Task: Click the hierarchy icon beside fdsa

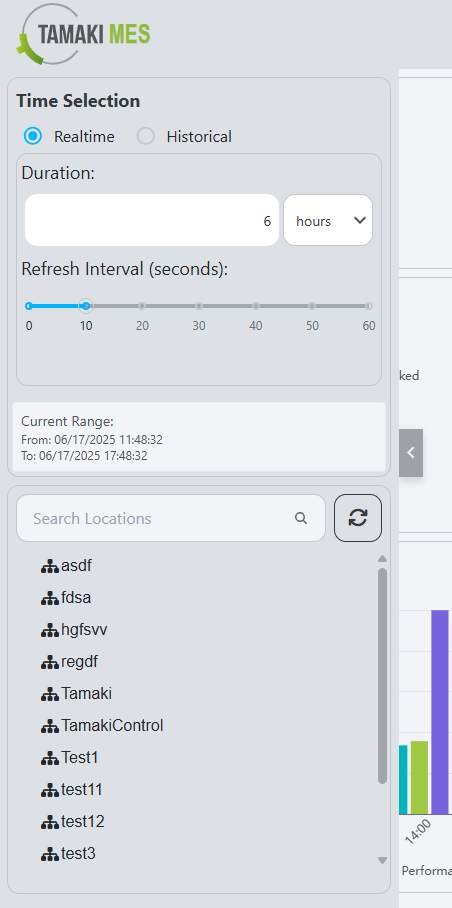Action: click(50, 599)
